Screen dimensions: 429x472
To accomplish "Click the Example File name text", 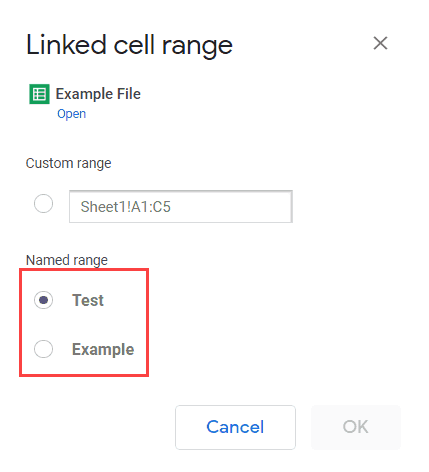I will tap(98, 94).
